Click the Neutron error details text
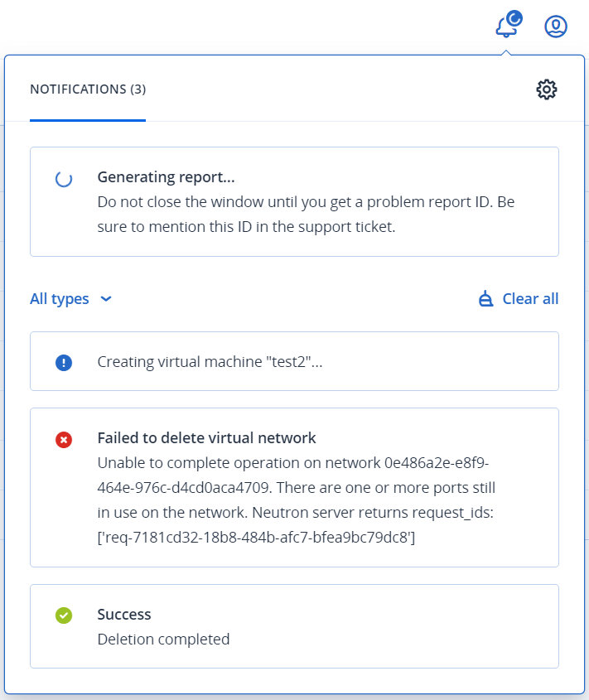 pyautogui.click(x=297, y=500)
